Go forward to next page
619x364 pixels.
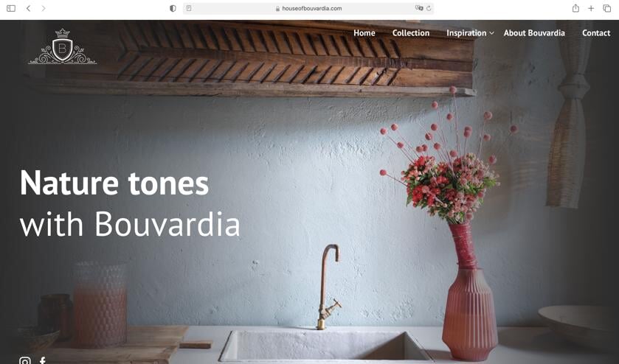coord(44,8)
